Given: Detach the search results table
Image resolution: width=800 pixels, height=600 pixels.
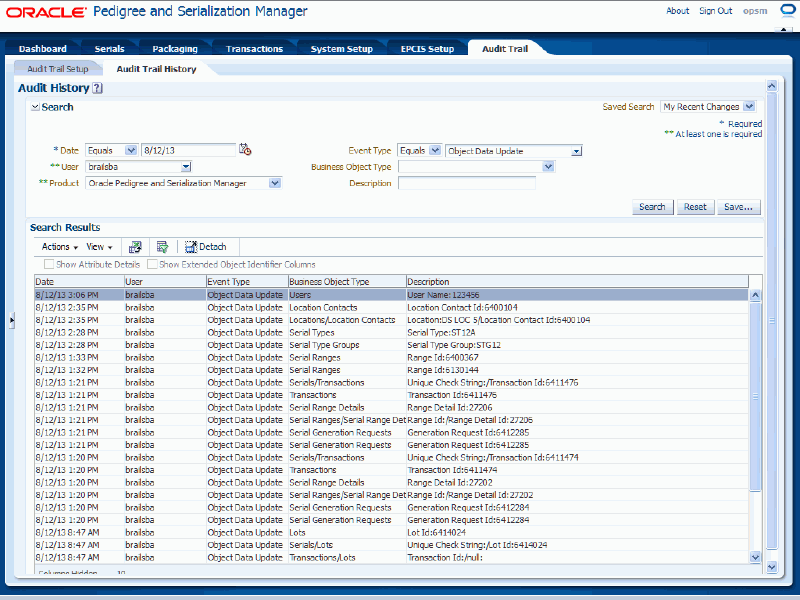Looking at the screenshot, I should (206, 247).
